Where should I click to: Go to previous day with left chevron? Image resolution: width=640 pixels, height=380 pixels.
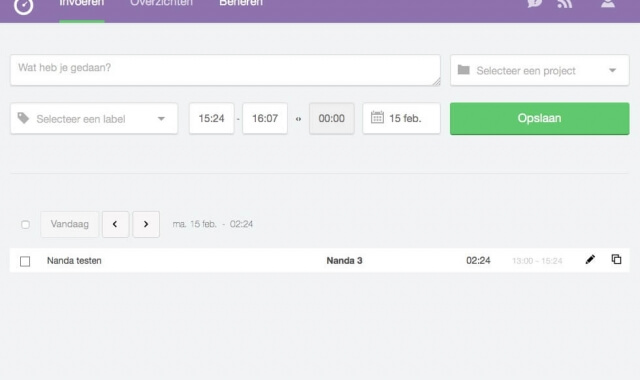click(x=116, y=224)
